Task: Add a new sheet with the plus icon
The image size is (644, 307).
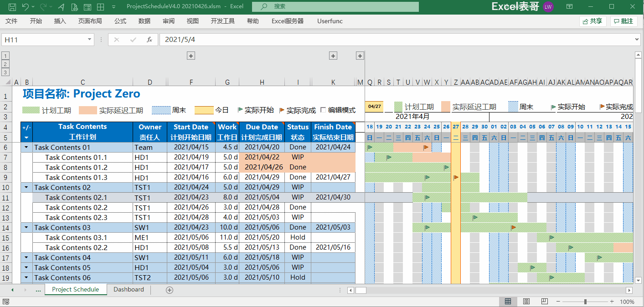Action: coord(170,290)
